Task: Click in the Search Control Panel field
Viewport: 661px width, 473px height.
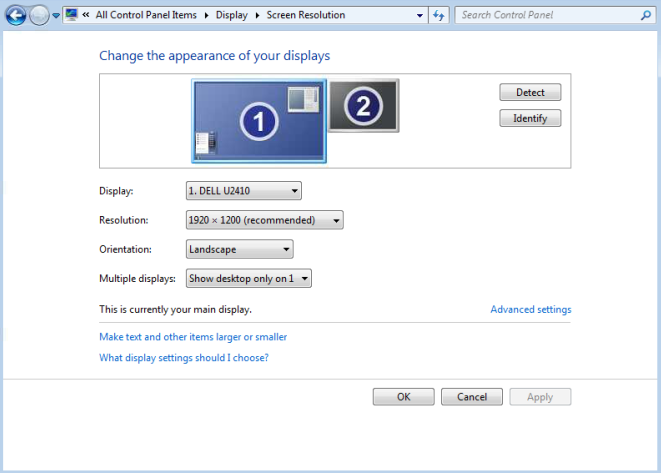Action: point(545,16)
